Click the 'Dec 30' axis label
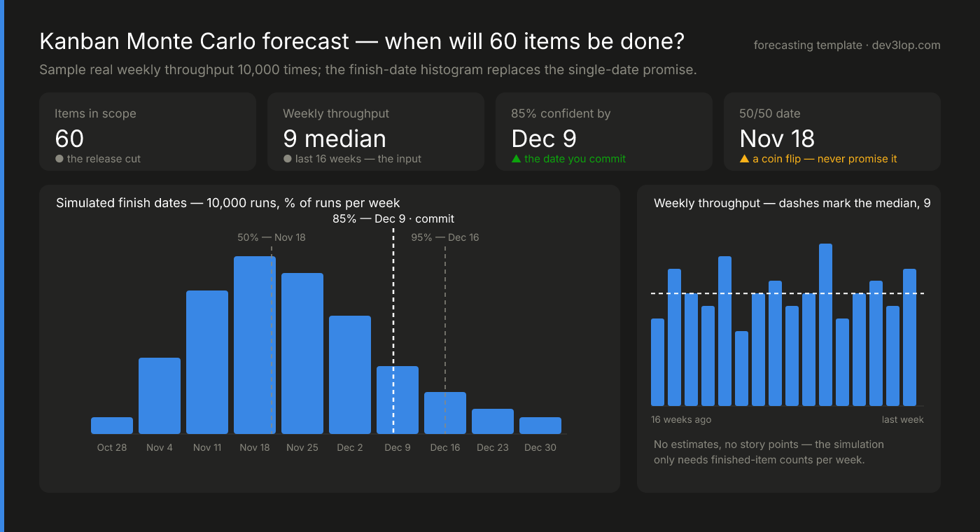This screenshot has width=980, height=532. 540,447
